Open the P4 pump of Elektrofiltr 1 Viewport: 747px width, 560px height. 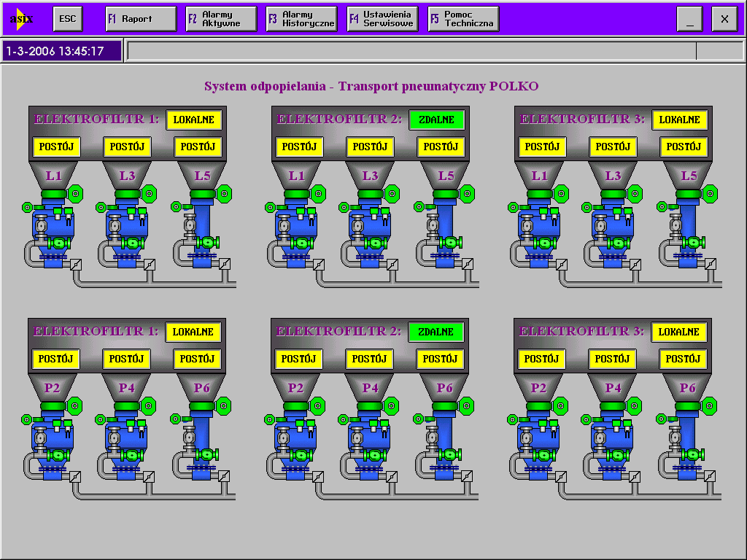(x=125, y=446)
